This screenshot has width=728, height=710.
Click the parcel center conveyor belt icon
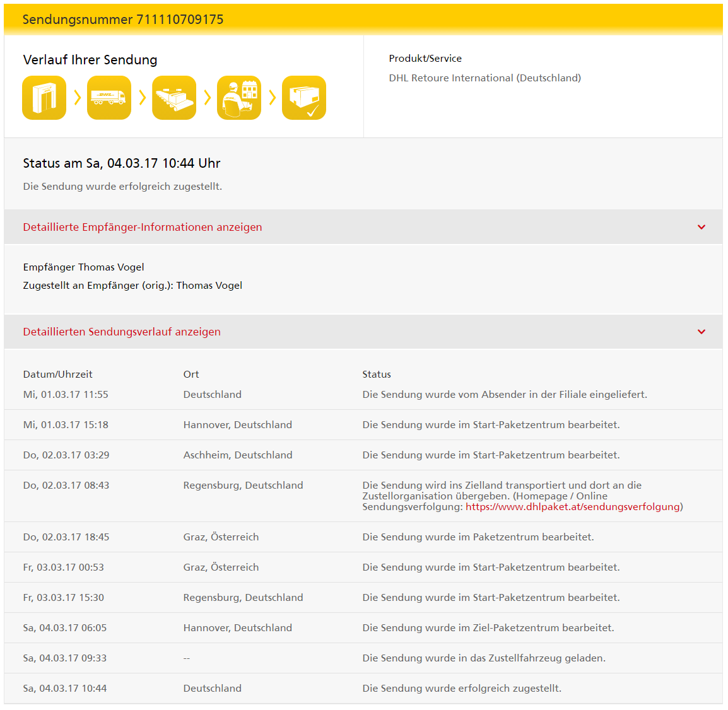174,98
